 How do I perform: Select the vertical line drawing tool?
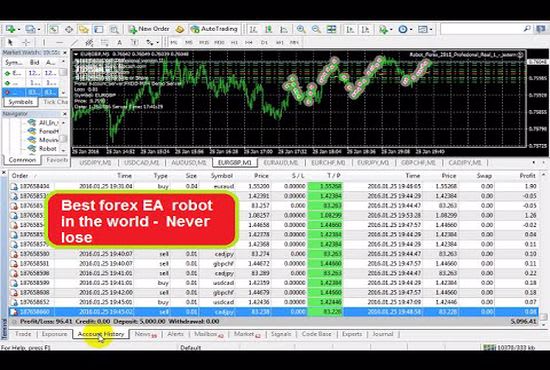coord(44,42)
